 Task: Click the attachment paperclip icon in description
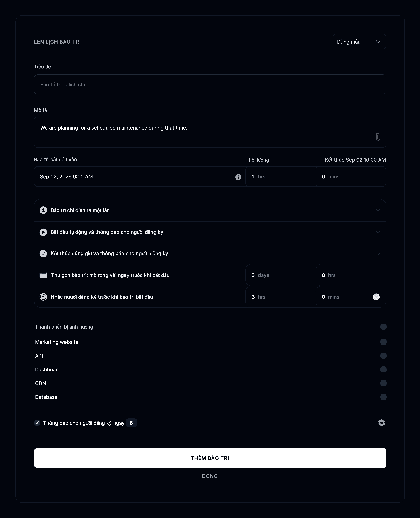(x=378, y=137)
